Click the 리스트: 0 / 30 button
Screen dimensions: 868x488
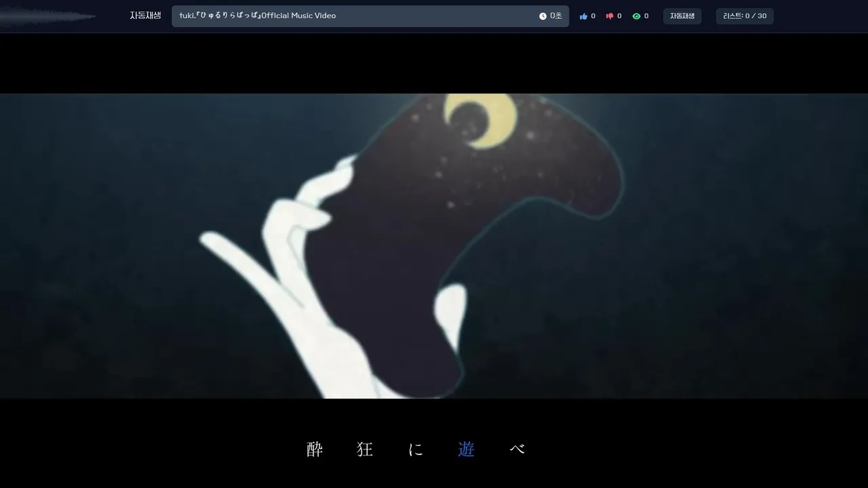pos(745,16)
